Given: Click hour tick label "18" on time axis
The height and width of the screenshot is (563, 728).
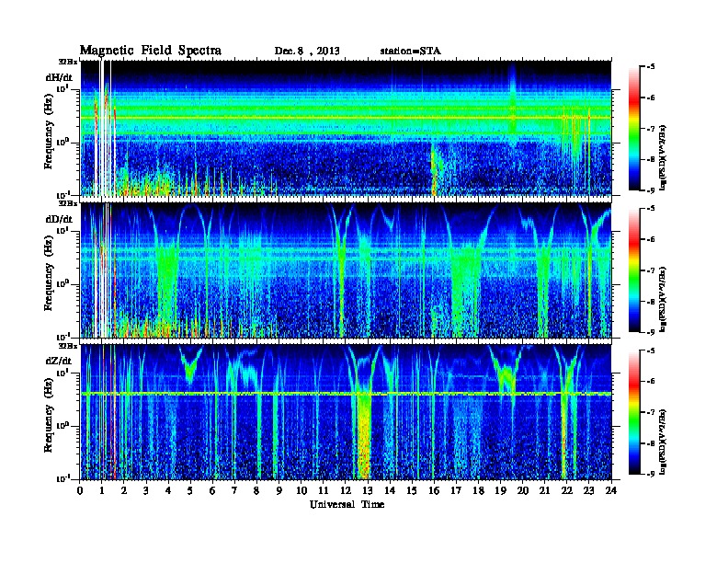Looking at the screenshot, I should [479, 490].
